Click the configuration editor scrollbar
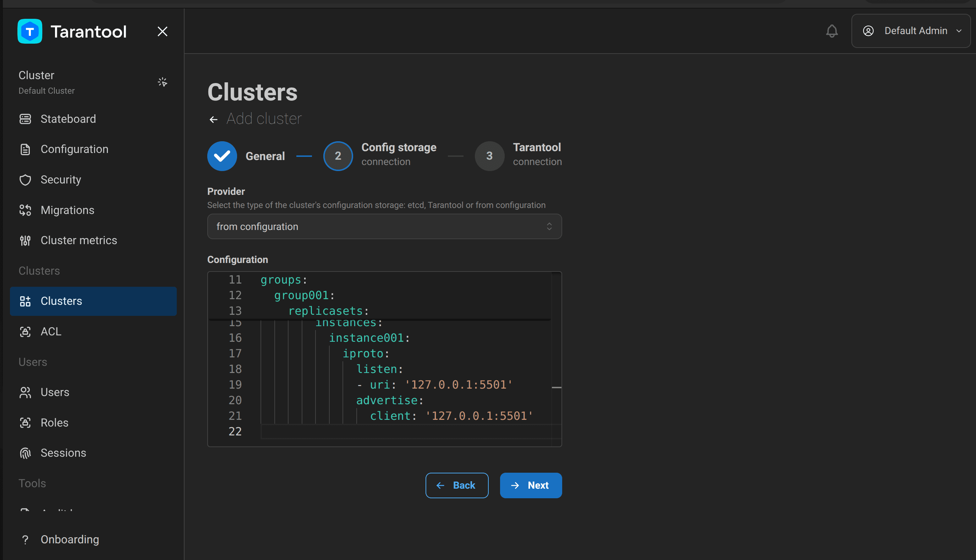Viewport: 976px width, 560px height. coord(556,359)
